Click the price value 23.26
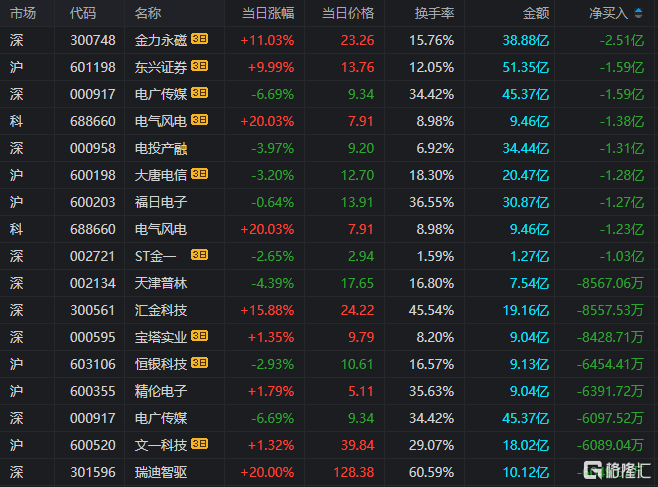Screen dimensions: 658x487 (x=358, y=40)
